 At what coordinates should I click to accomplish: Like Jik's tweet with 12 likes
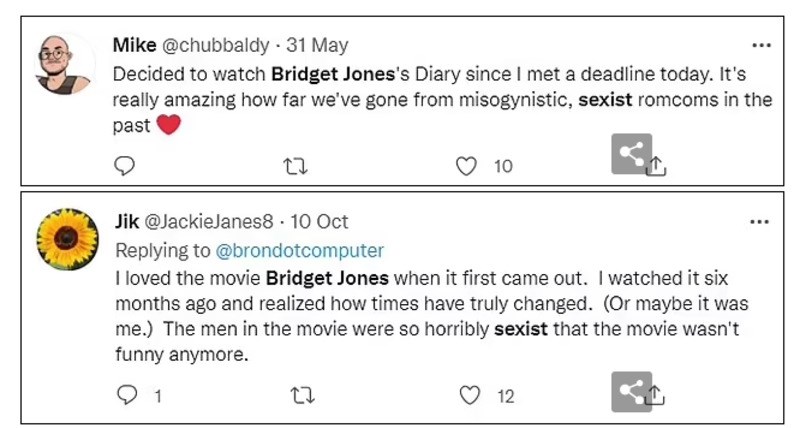tap(470, 396)
